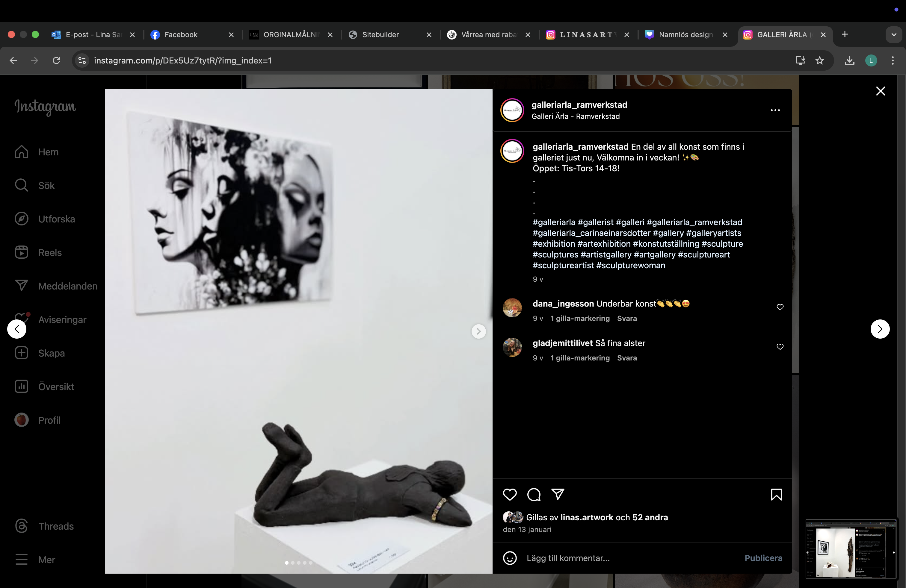Expand the Mer menu in sidebar
The image size is (906, 588).
pos(35,560)
